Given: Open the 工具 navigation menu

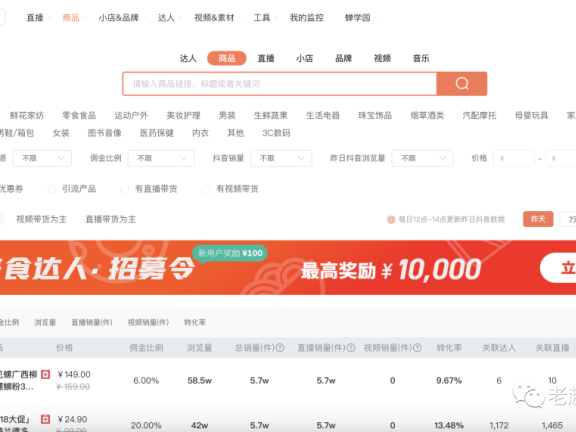Looking at the screenshot, I should [262, 18].
